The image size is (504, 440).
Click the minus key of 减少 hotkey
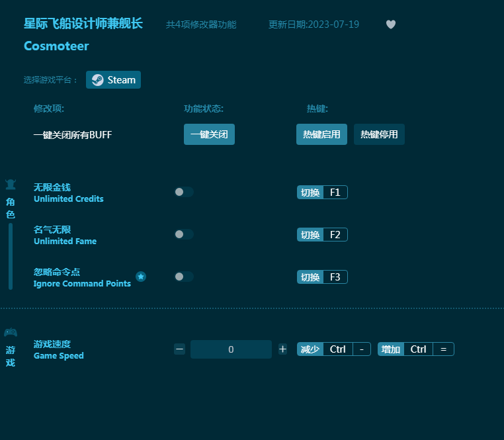pos(362,349)
